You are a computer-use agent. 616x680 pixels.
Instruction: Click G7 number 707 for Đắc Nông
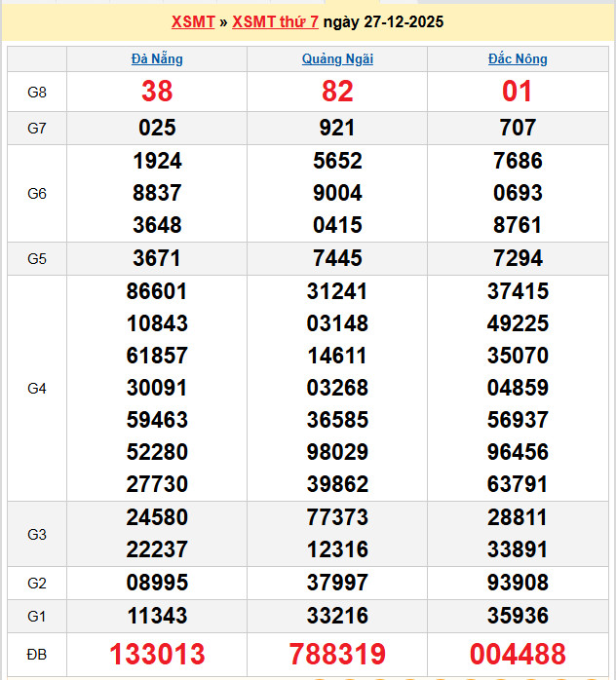click(x=517, y=128)
